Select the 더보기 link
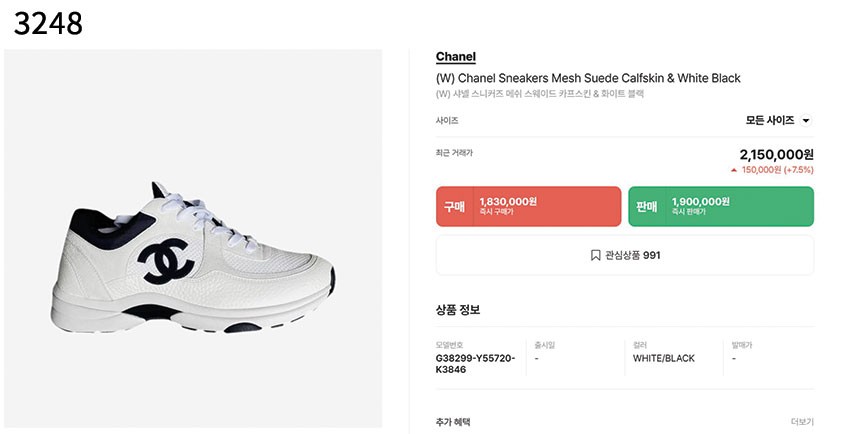This screenshot has height=434, width=860. (x=802, y=422)
